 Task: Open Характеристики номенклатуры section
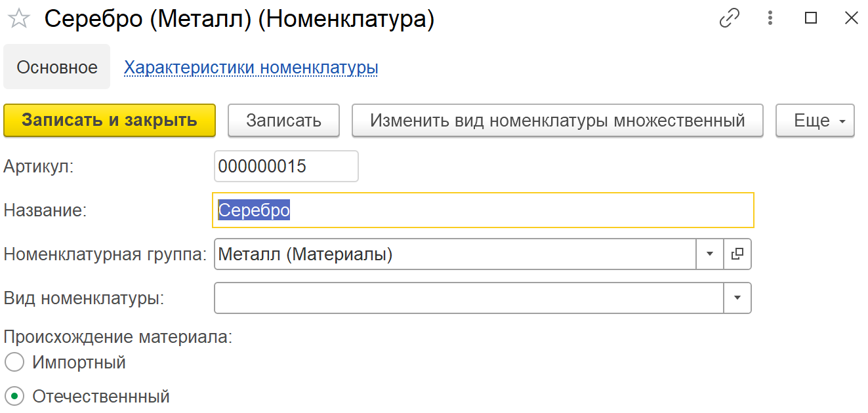pyautogui.click(x=251, y=68)
